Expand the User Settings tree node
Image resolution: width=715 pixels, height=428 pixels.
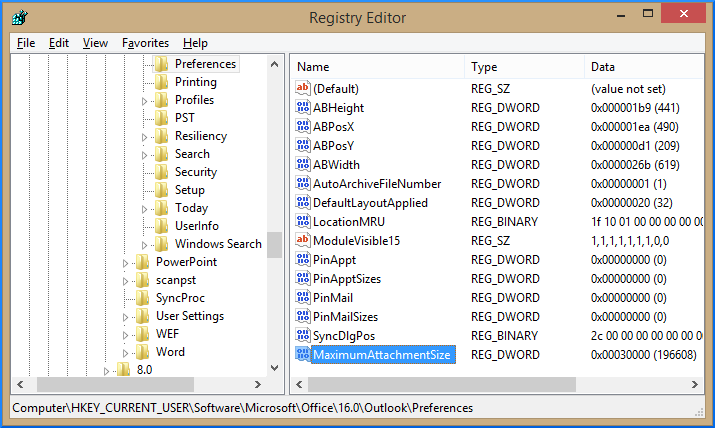pyautogui.click(x=125, y=317)
